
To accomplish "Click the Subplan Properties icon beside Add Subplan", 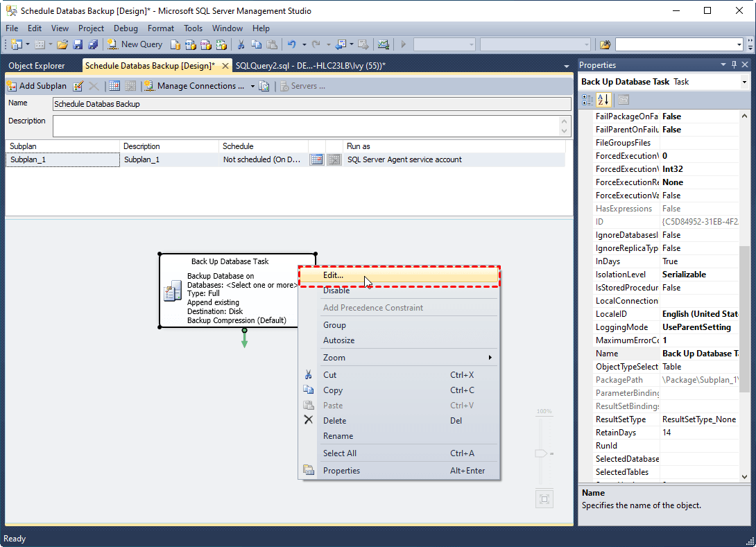I will click(x=78, y=86).
